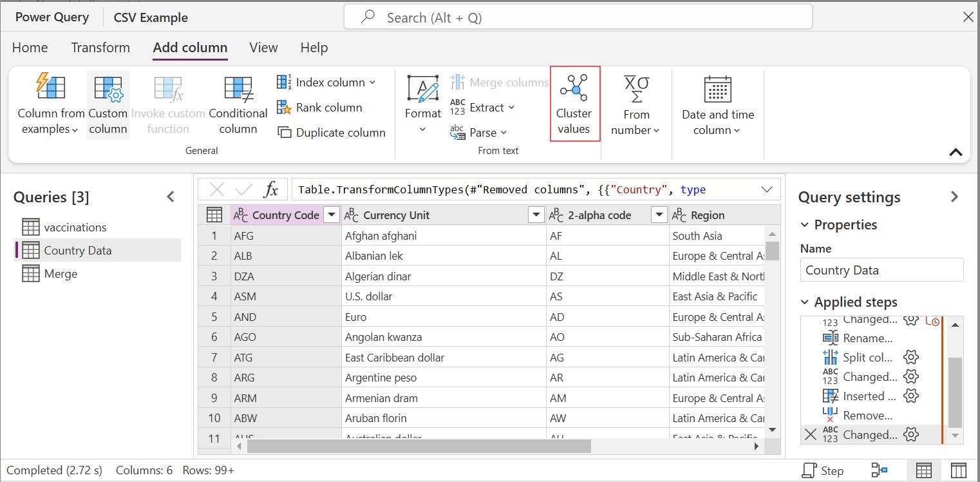Open the Home tab
This screenshot has width=980, height=482.
pos(30,48)
